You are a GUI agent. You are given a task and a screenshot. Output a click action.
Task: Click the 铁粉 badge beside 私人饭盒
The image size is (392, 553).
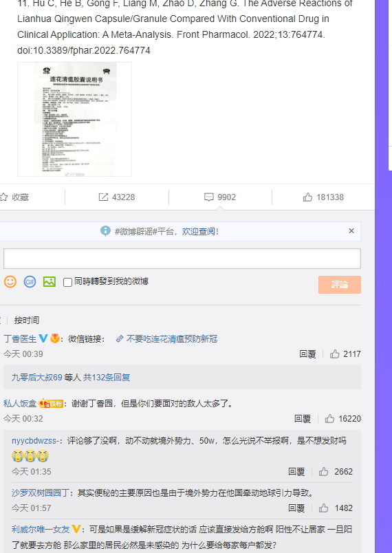[51, 404]
